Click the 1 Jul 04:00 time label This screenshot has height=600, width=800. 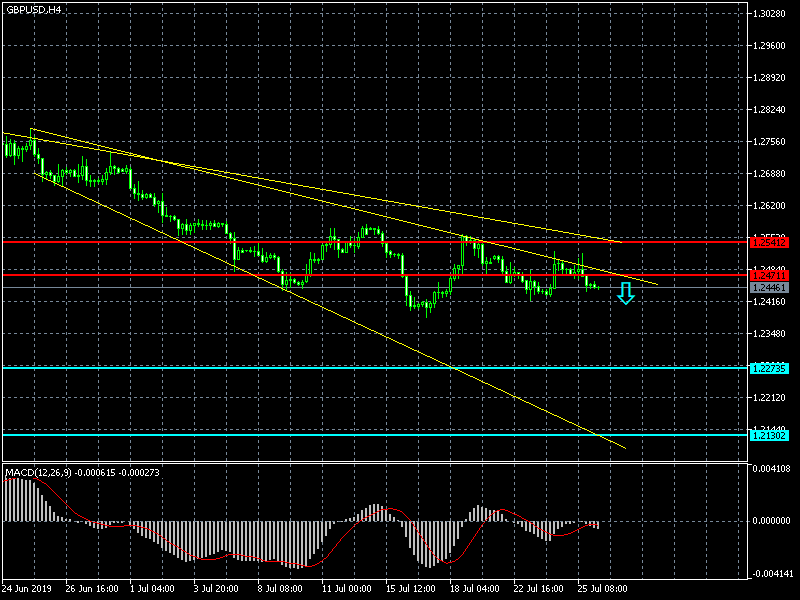(152, 589)
